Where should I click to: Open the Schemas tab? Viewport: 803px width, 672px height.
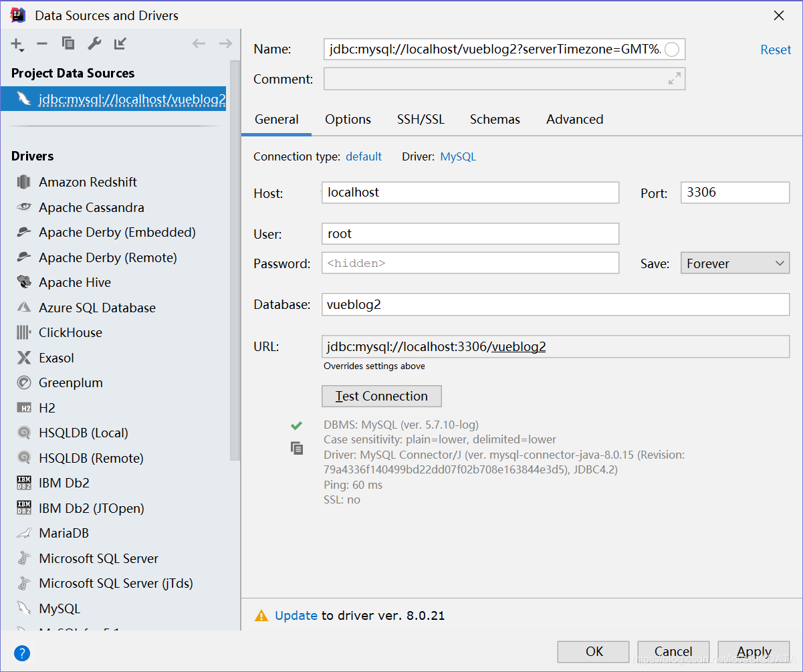(x=495, y=120)
